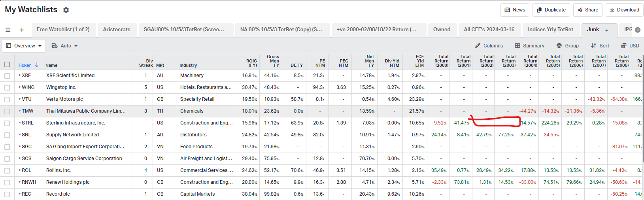Toggle the select-all checkbox in header

coord(7,64)
